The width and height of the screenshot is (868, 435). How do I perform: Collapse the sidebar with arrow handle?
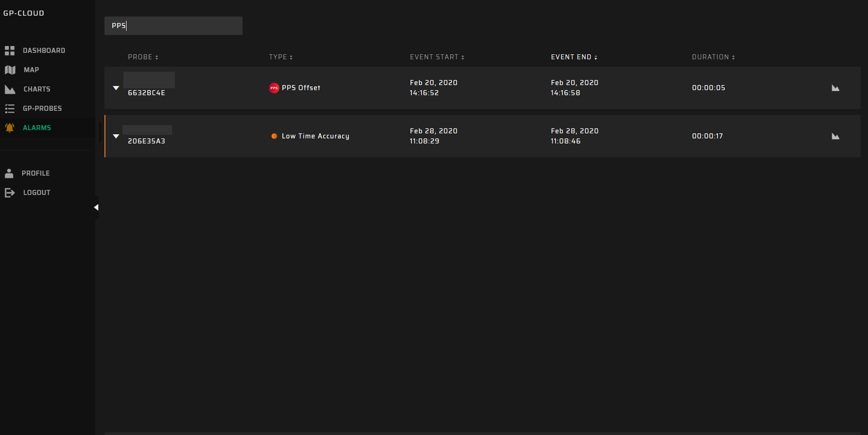pos(96,207)
